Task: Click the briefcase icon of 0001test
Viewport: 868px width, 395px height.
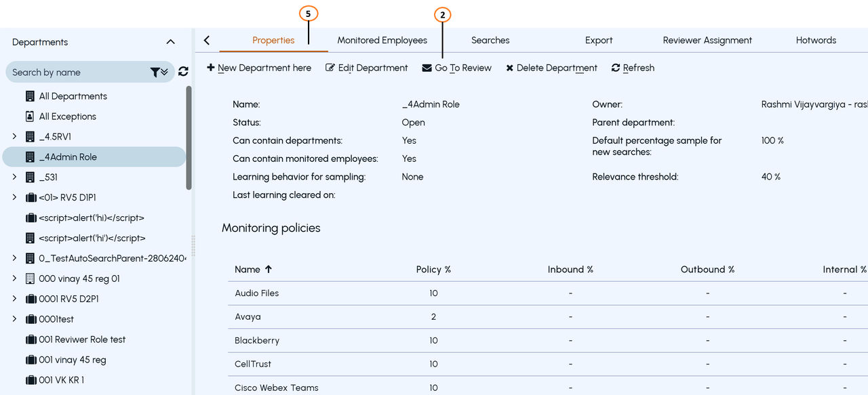Action: (x=31, y=319)
